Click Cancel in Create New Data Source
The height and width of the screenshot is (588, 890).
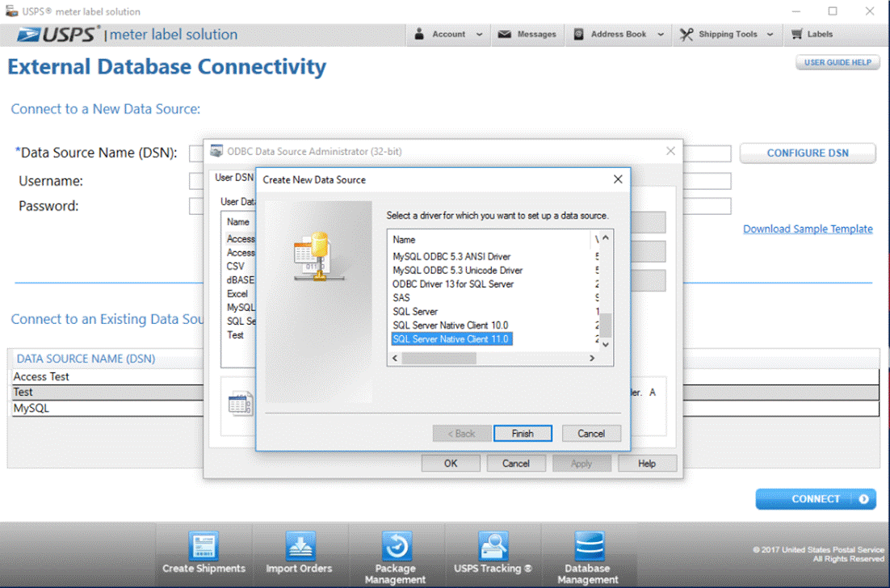(x=591, y=434)
